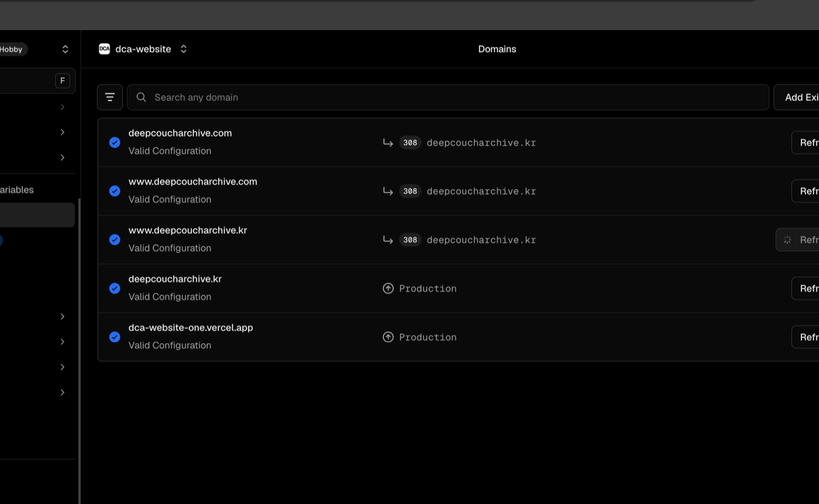
Task: Click the blue checkmark beside www.deepcoucharchive.kr
Action: (x=115, y=239)
